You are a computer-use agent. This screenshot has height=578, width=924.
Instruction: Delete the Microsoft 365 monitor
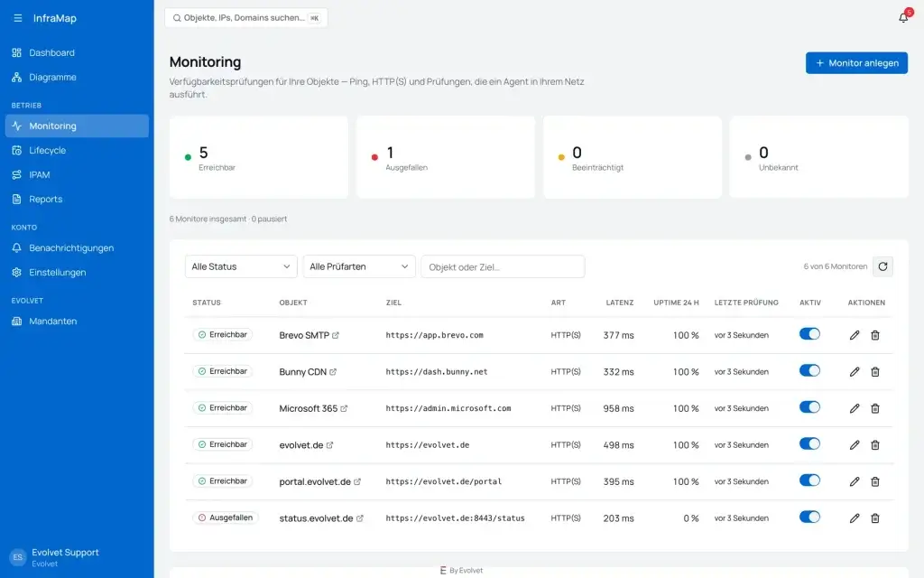[875, 408]
